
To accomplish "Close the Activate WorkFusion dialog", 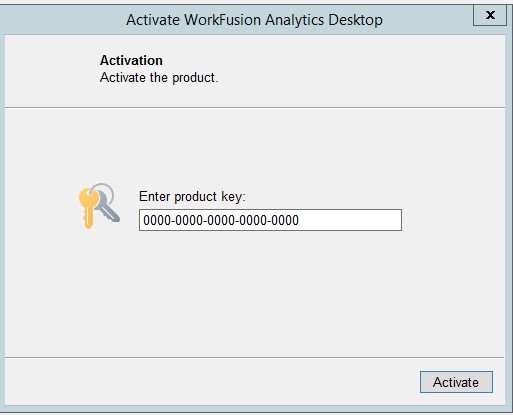I will pyautogui.click(x=490, y=15).
